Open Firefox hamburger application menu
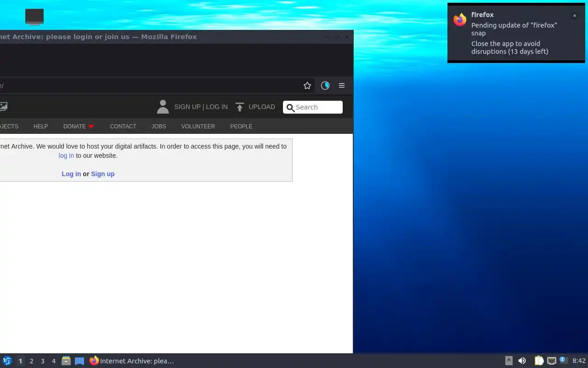The height and width of the screenshot is (368, 588). [x=342, y=86]
